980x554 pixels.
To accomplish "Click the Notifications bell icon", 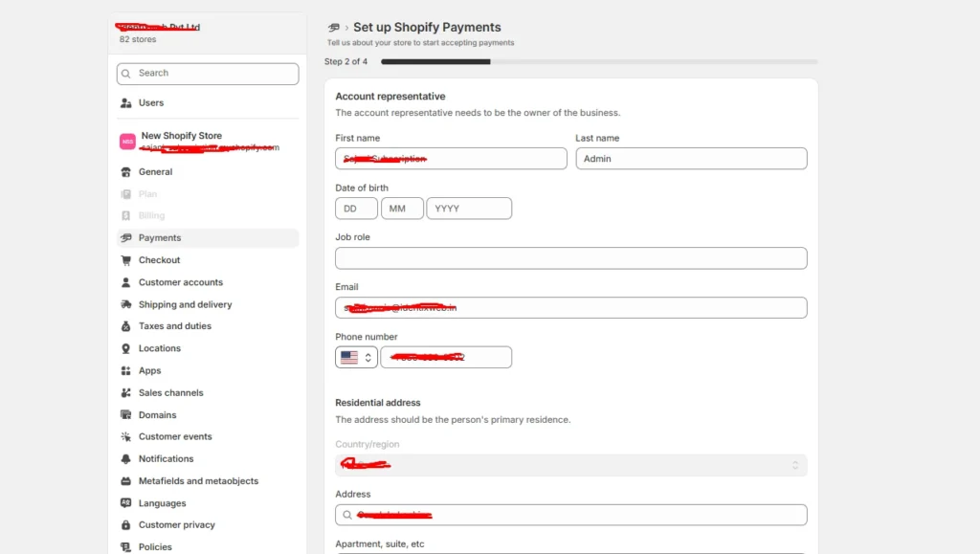I will 125,459.
